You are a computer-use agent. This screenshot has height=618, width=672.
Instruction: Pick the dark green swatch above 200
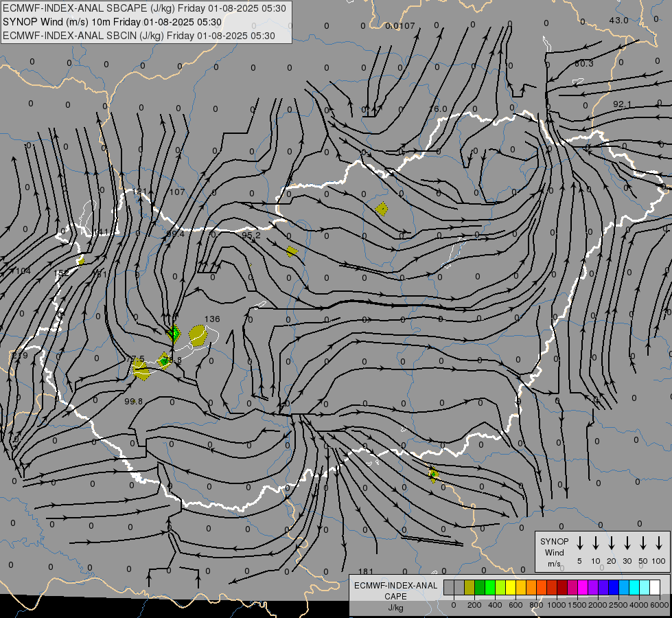pyautogui.click(x=480, y=587)
